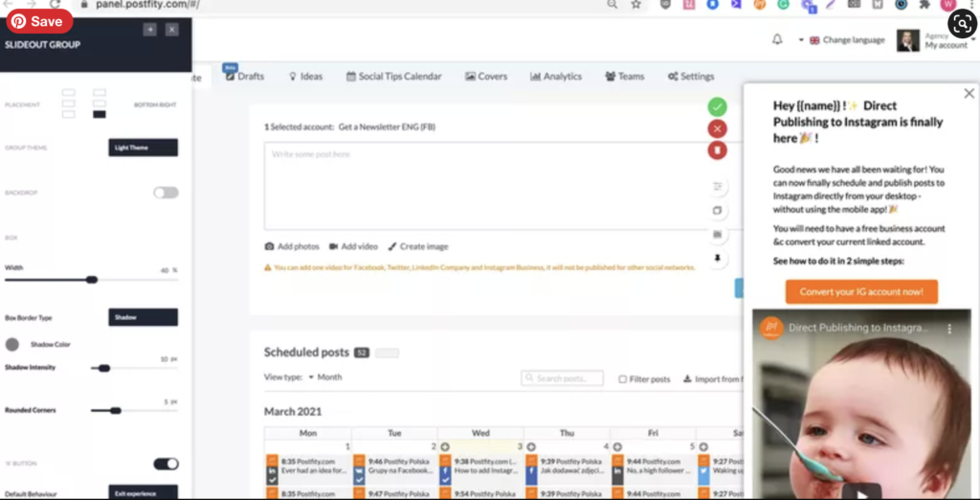
Task: Open the Analytics tab
Action: coord(556,77)
